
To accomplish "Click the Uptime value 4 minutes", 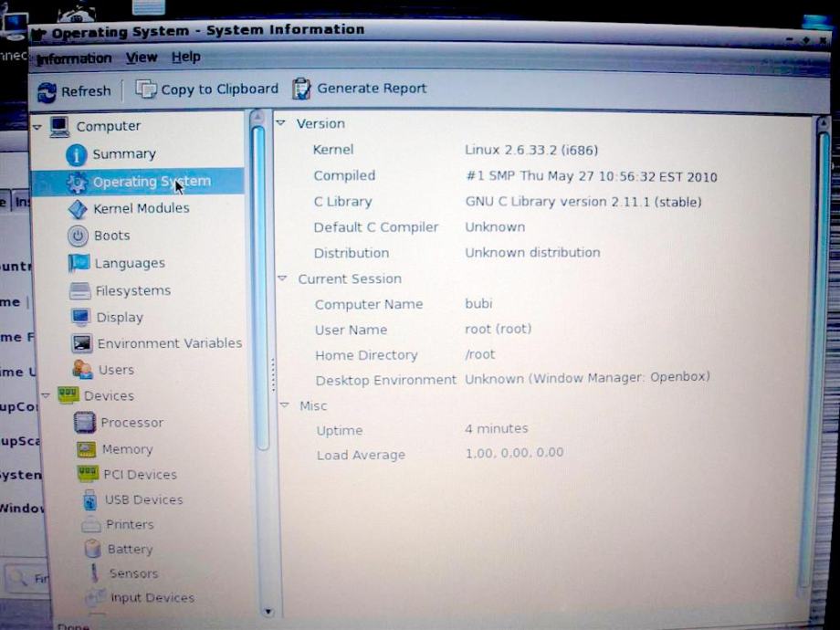I will click(x=497, y=428).
